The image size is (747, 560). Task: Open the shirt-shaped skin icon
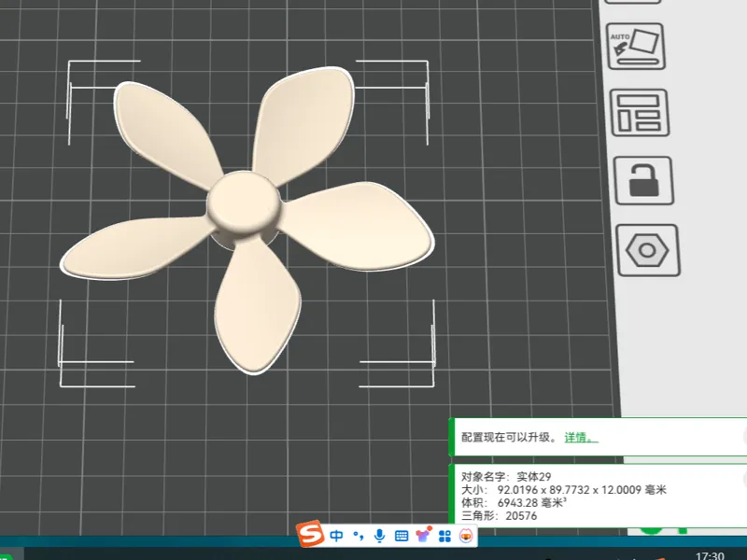pos(424,535)
